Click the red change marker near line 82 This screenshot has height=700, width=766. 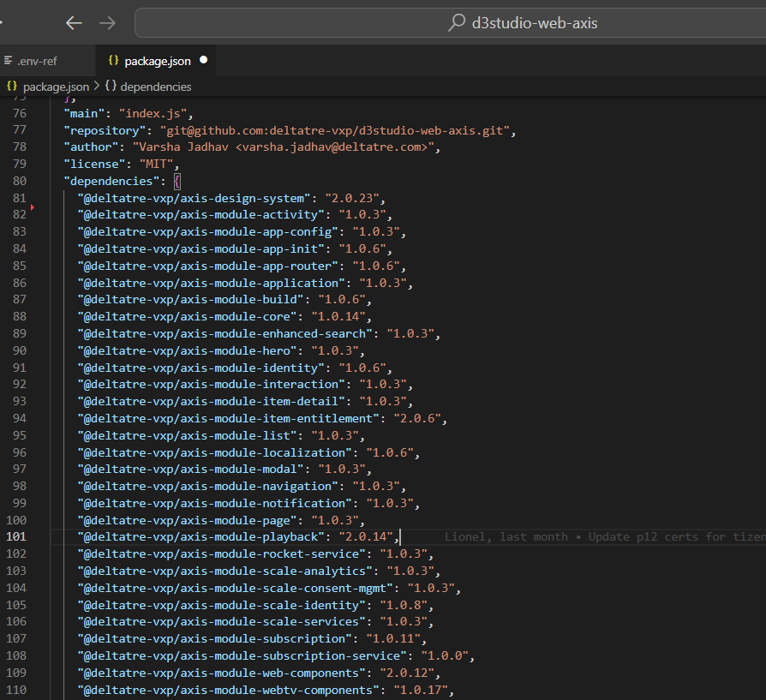[33, 207]
